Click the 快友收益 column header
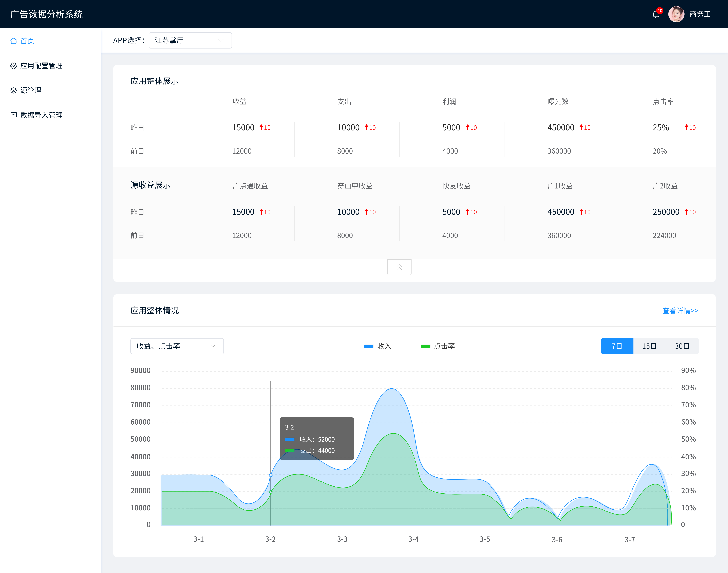This screenshot has height=573, width=728. 457,186
